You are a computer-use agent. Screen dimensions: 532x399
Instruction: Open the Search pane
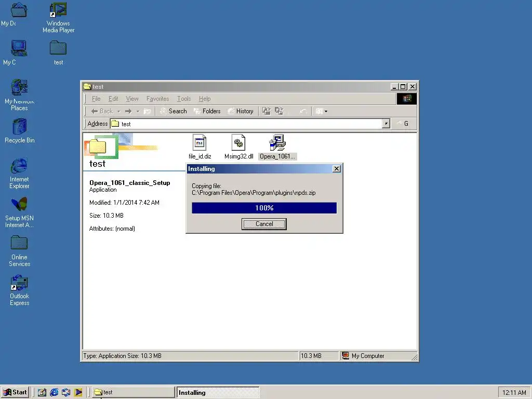173,111
